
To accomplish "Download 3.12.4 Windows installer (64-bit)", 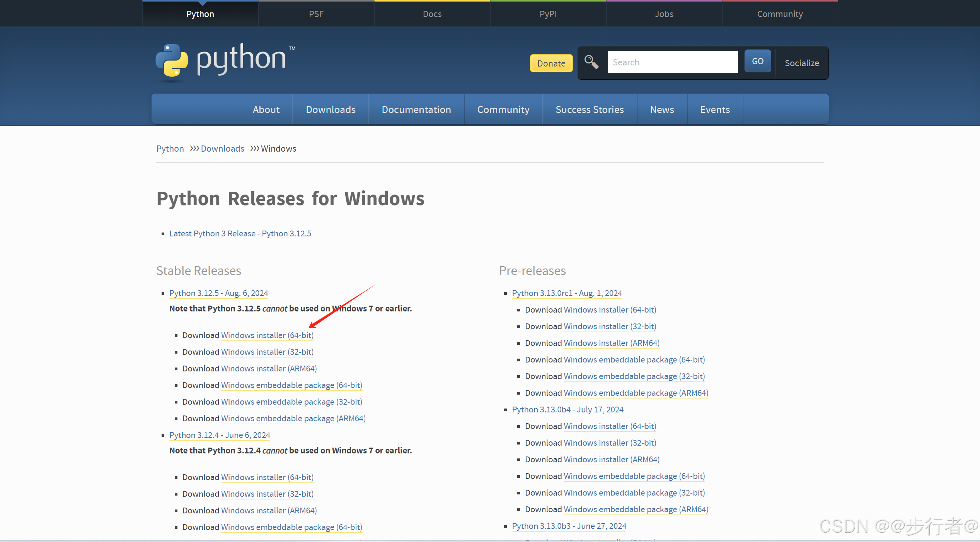I will pos(268,477).
